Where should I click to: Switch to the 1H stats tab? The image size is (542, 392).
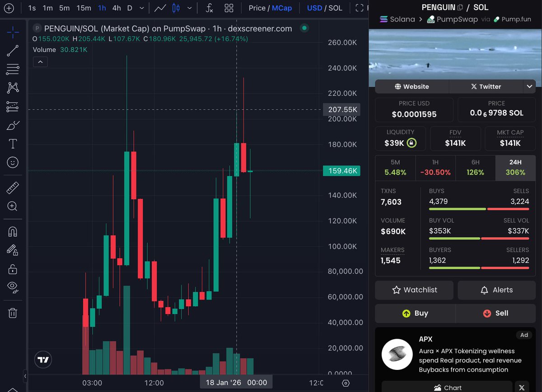coord(435,161)
